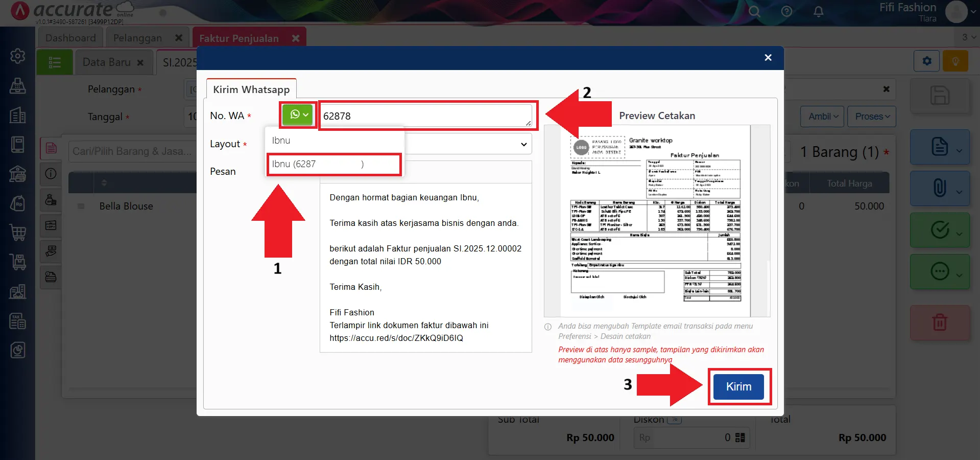Select the Ibnu (6287) contact suggestion

pos(333,164)
